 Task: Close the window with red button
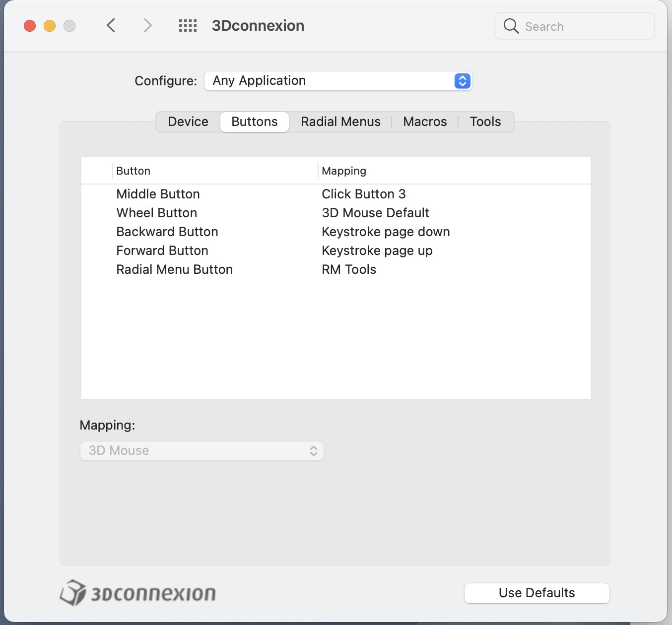[x=30, y=26]
